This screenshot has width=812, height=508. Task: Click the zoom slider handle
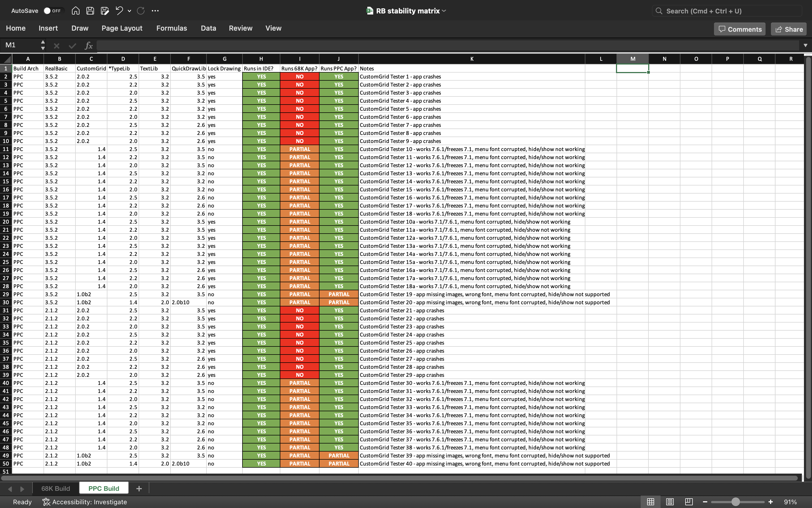point(735,502)
